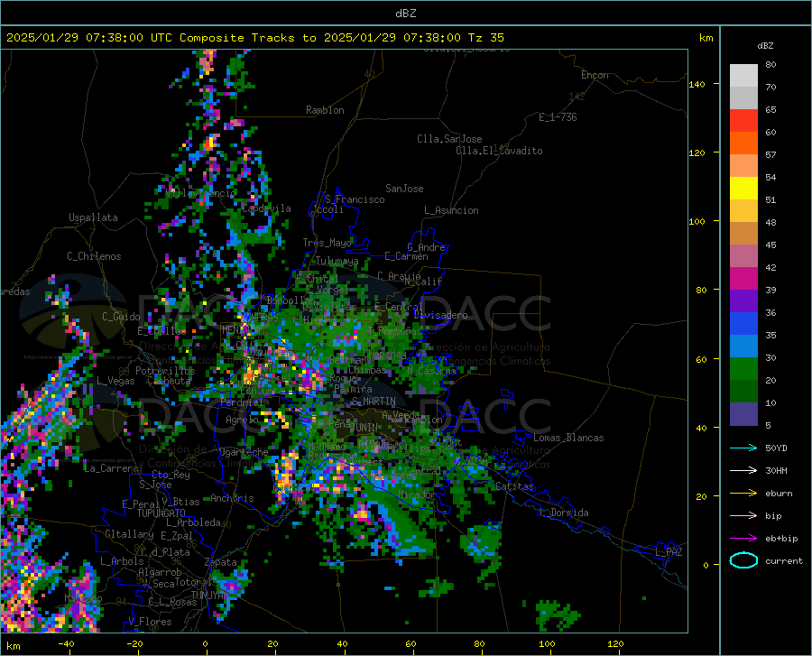Click the 120 km x-axis tick

(615, 644)
